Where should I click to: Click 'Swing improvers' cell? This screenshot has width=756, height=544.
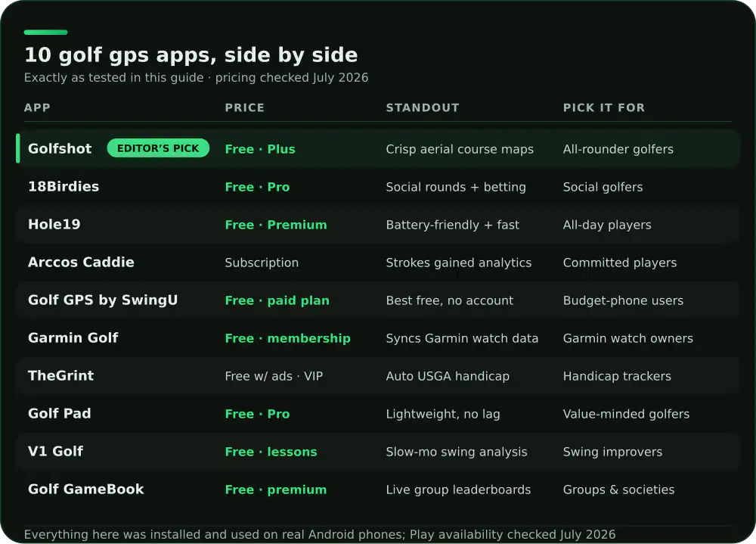coord(612,452)
